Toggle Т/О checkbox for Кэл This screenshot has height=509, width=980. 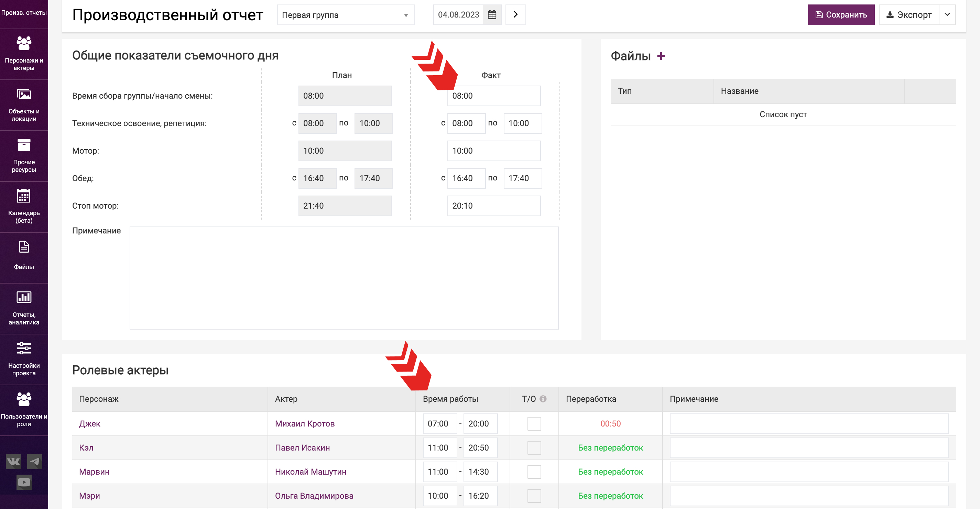(x=534, y=448)
